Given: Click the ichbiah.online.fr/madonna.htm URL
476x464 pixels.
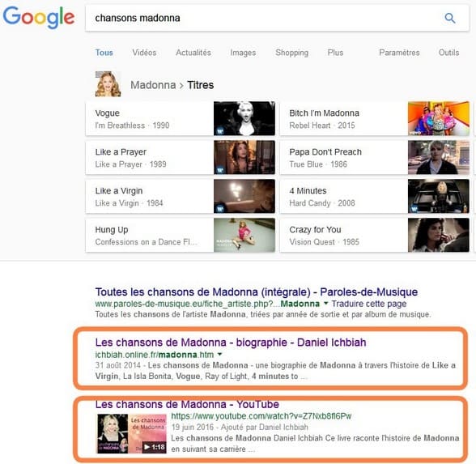Looking at the screenshot, I should point(154,355).
